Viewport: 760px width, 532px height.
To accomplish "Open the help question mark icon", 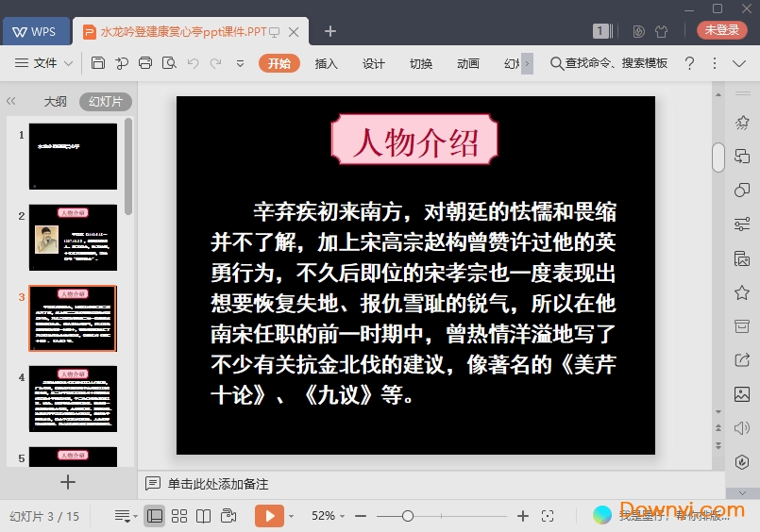I will (x=690, y=63).
